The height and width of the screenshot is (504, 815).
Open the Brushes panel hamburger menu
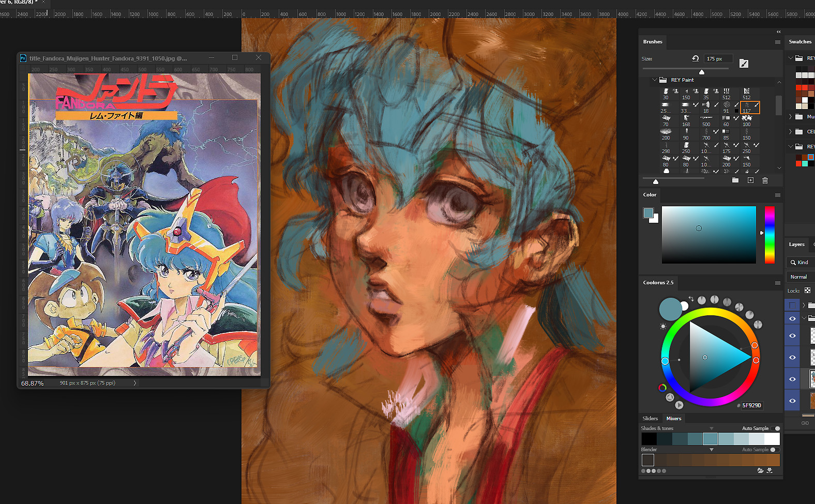[777, 42]
